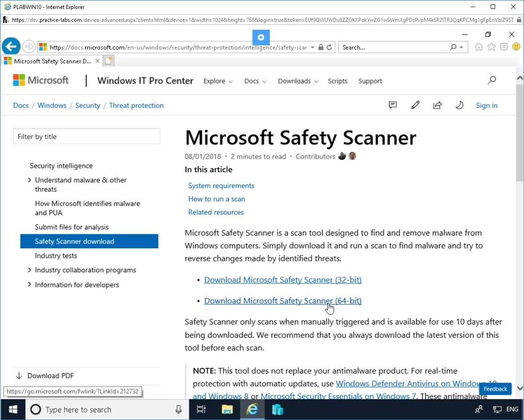
Task: Click the People icon in system tray
Action: click(x=479, y=409)
